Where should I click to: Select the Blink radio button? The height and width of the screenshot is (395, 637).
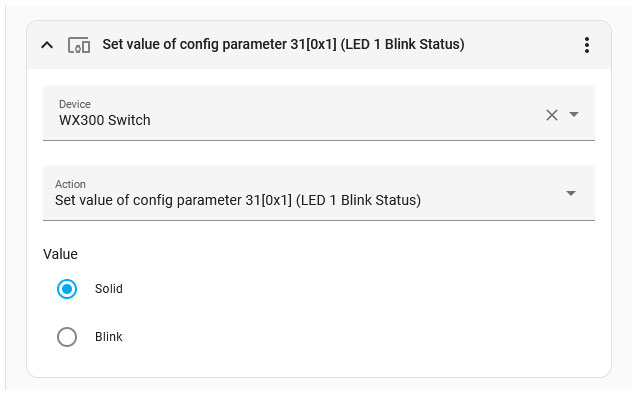(67, 337)
